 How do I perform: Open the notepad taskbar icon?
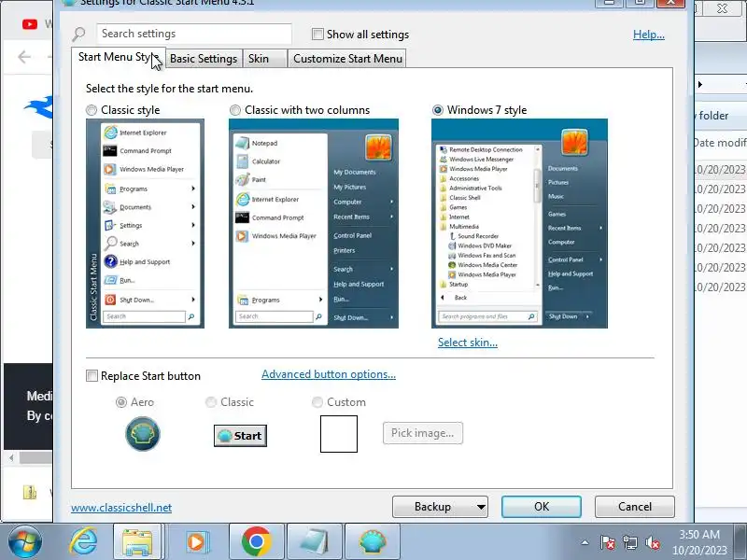315,542
